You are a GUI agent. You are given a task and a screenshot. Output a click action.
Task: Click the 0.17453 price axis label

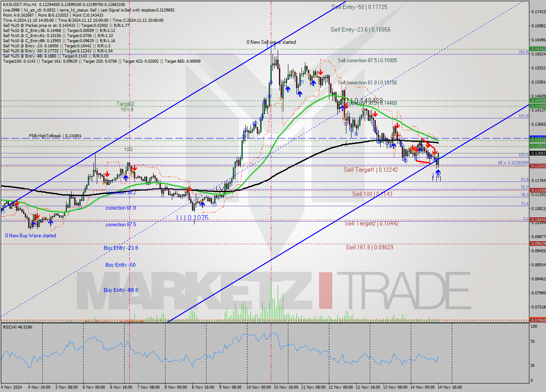click(538, 12)
